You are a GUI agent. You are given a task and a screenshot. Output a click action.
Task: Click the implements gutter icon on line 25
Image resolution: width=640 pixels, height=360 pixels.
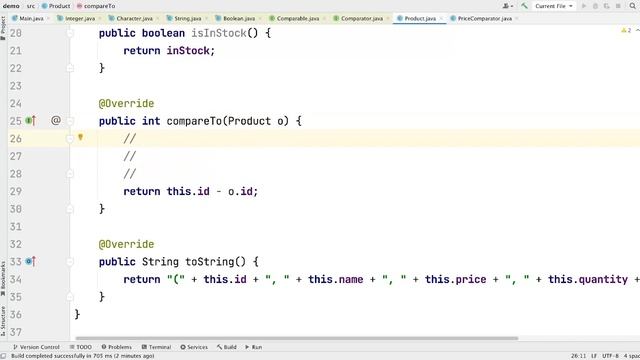[31, 120]
